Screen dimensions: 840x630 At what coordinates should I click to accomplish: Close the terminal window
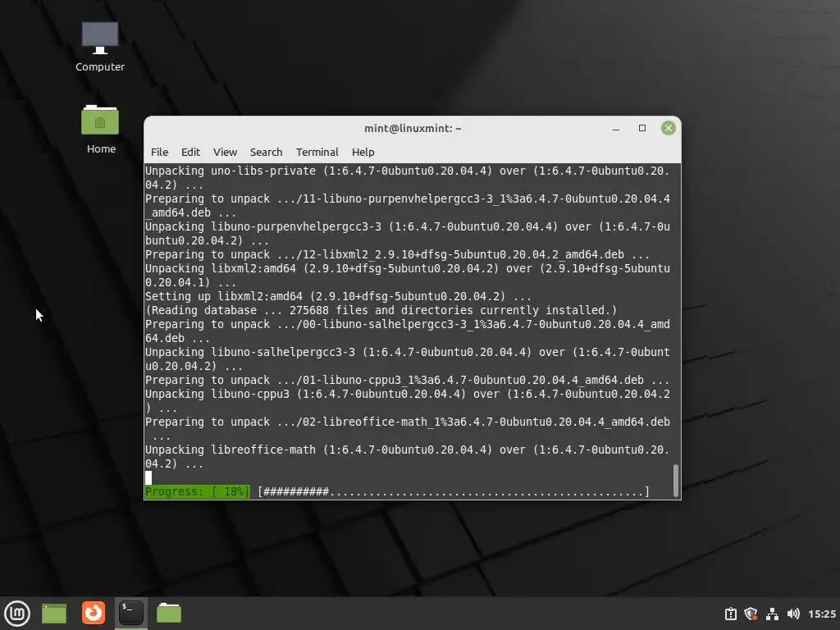(668, 128)
